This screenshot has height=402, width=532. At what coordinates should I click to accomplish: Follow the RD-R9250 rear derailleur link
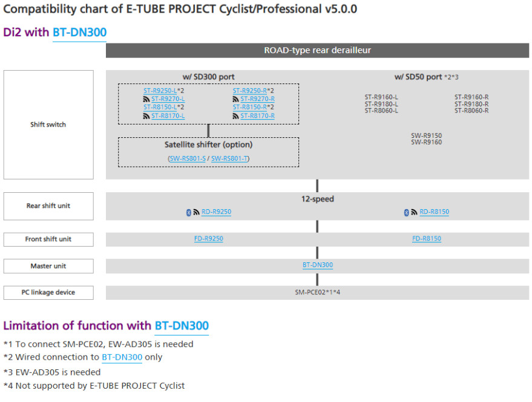(x=217, y=212)
